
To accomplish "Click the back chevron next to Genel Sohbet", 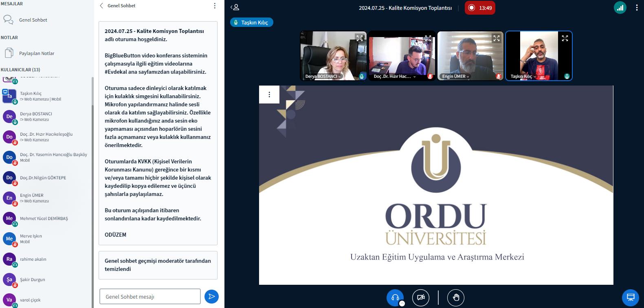I will pyautogui.click(x=101, y=6).
